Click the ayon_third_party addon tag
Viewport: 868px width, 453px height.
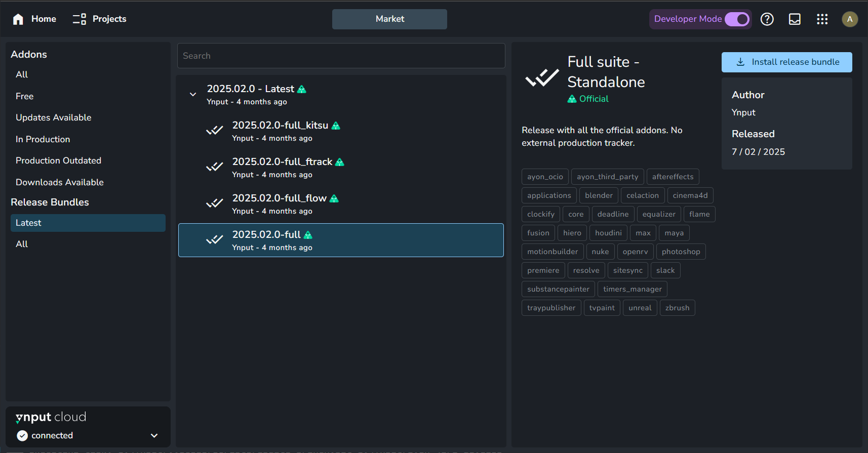(608, 177)
